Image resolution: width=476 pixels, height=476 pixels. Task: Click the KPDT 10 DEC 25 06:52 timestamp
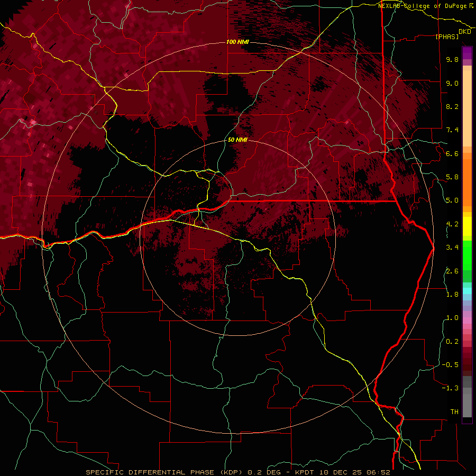coord(343,472)
